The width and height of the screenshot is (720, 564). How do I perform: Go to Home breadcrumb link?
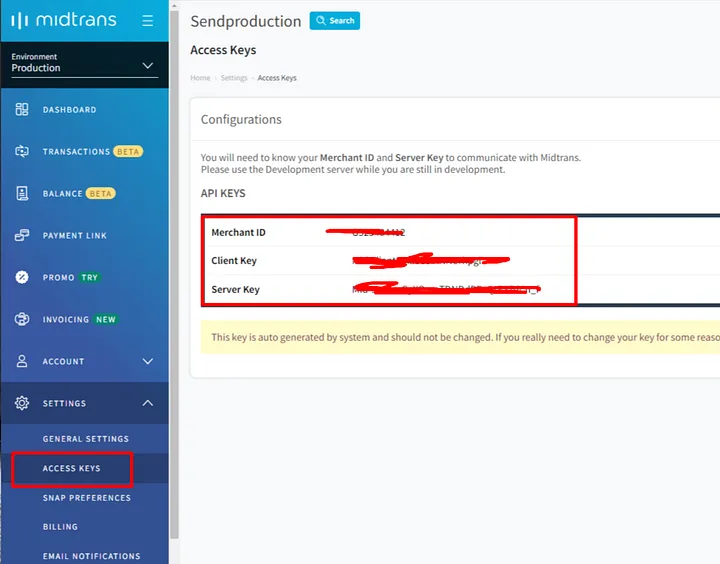point(200,78)
